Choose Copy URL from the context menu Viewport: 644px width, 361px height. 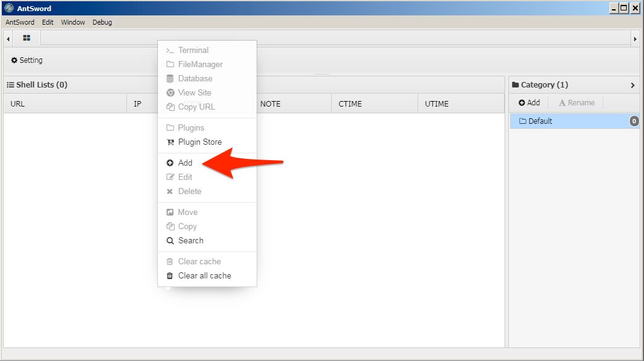[207, 107]
